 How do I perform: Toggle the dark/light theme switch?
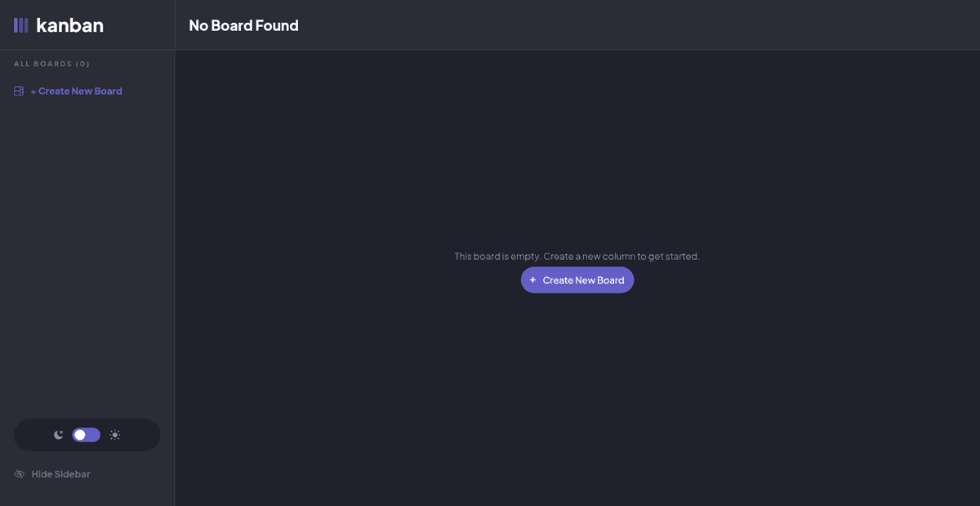point(87,435)
